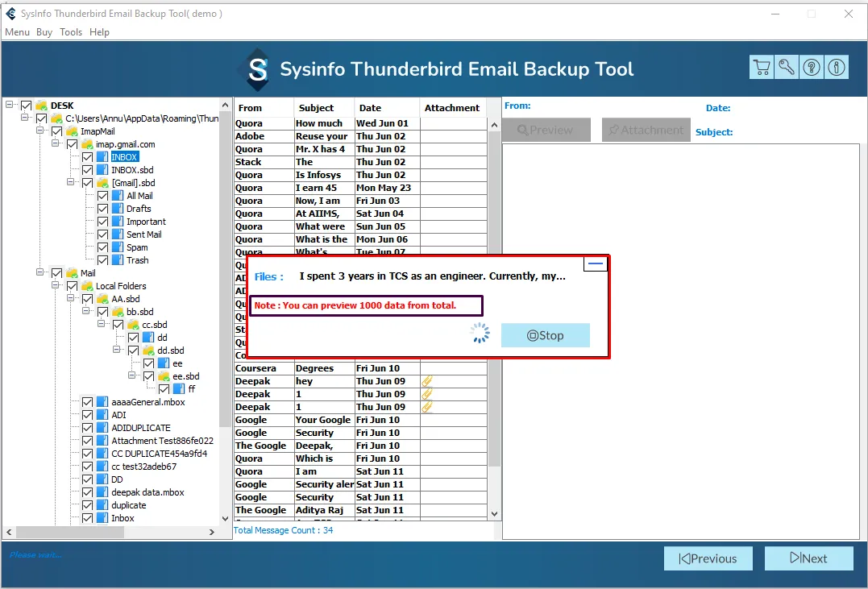Click the Next button
Viewport: 868px width, 589px height.
click(808, 558)
